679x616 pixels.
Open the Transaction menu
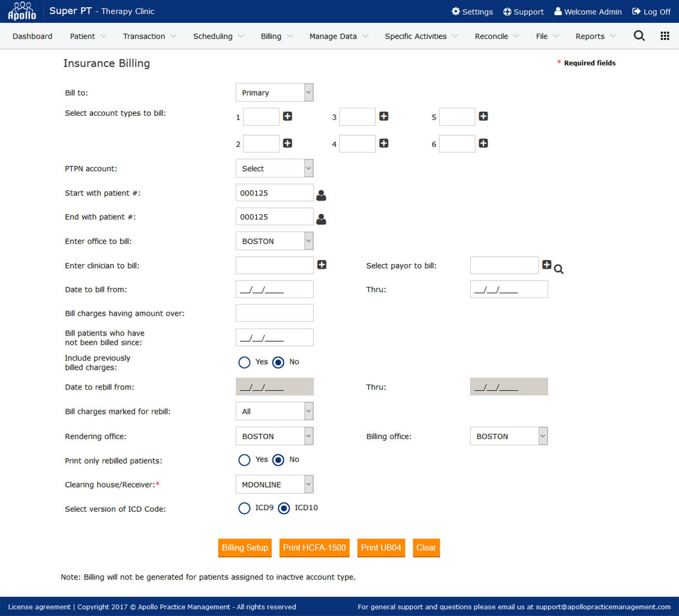click(149, 36)
